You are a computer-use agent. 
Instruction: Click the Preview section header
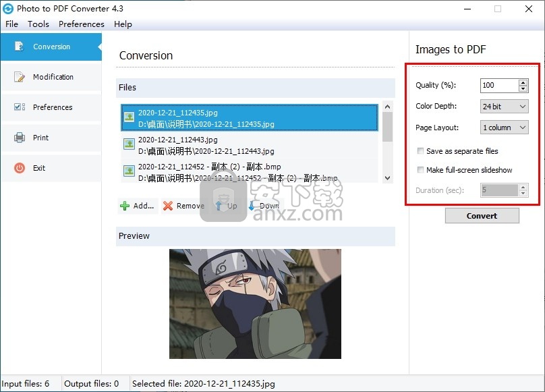click(256, 236)
